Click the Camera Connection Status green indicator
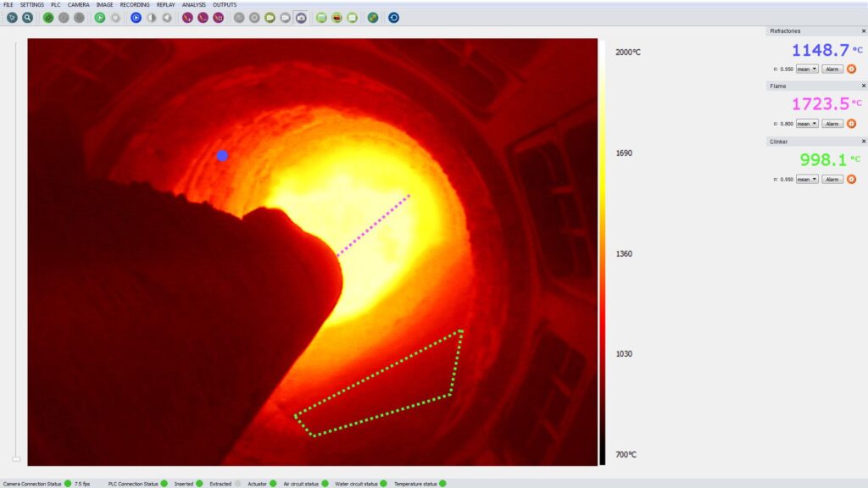The height and width of the screenshot is (488, 868). click(68, 484)
